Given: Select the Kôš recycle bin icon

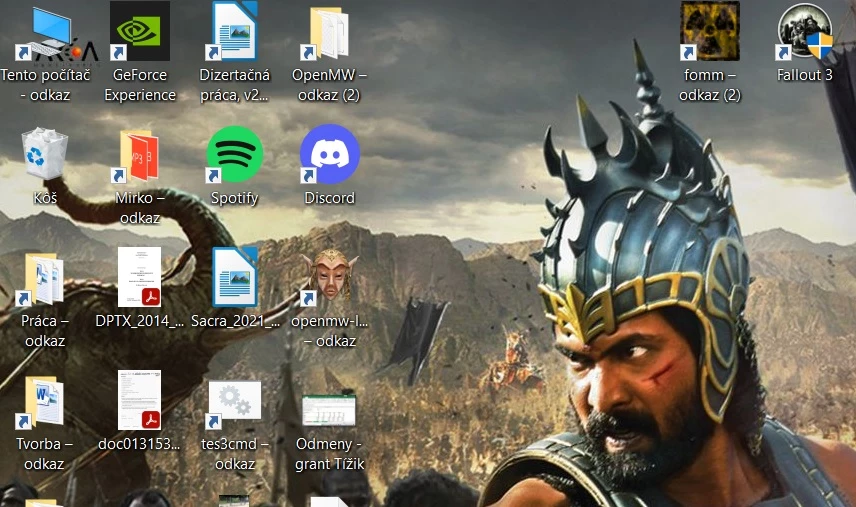Looking at the screenshot, I should tap(45, 154).
